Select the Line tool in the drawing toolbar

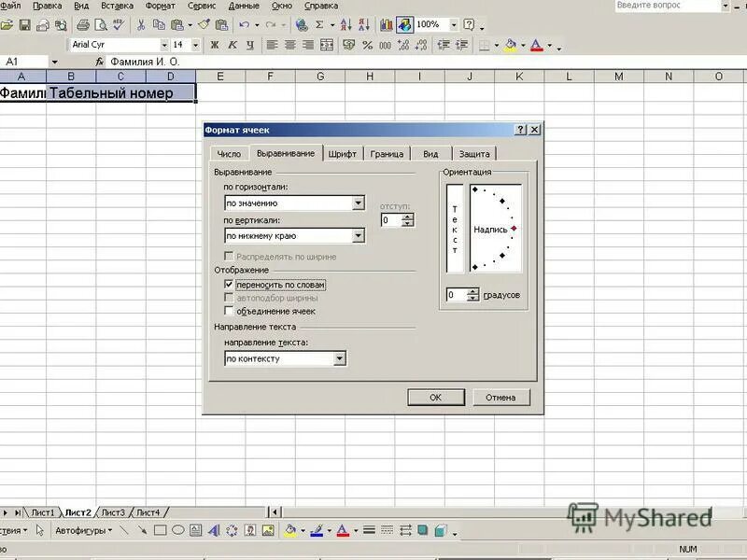[124, 530]
